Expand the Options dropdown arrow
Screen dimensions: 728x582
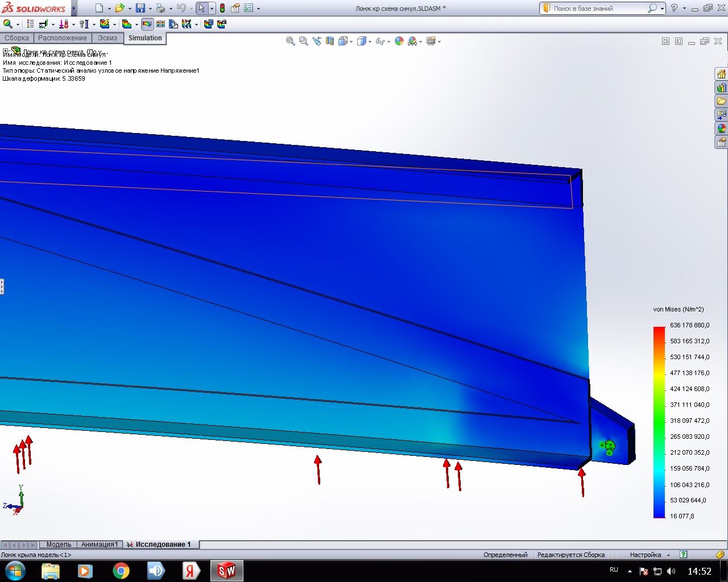(x=259, y=9)
